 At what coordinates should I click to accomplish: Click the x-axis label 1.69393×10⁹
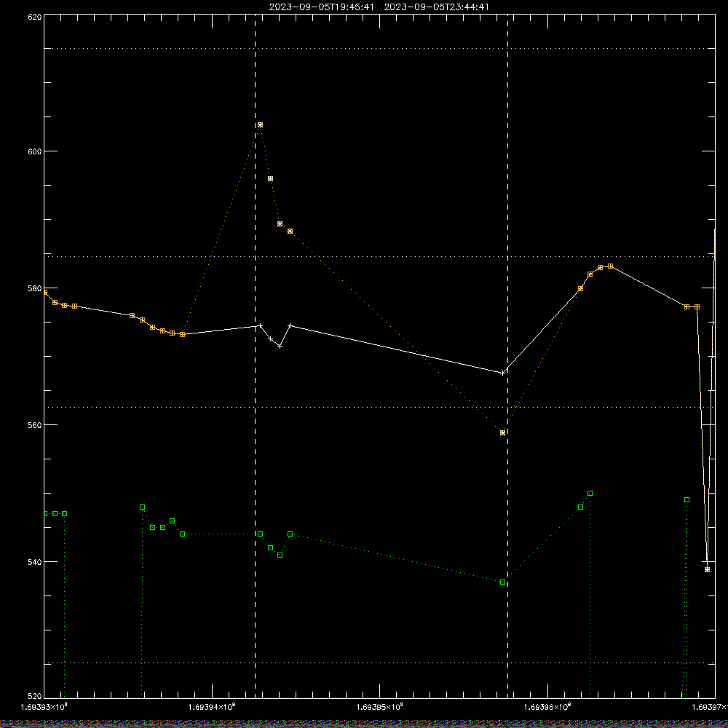tap(44, 706)
